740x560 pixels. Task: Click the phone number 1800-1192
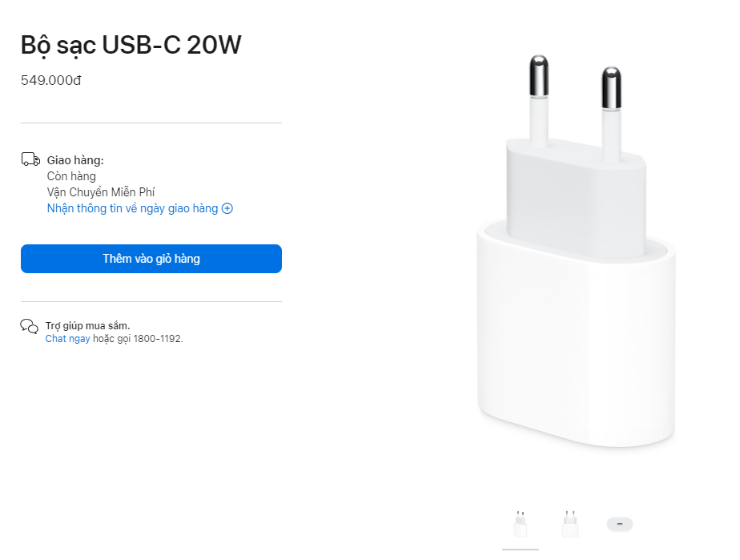(x=157, y=338)
